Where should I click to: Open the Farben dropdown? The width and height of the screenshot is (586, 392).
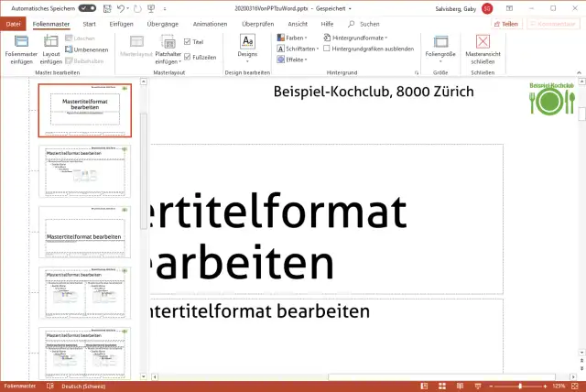pos(293,38)
